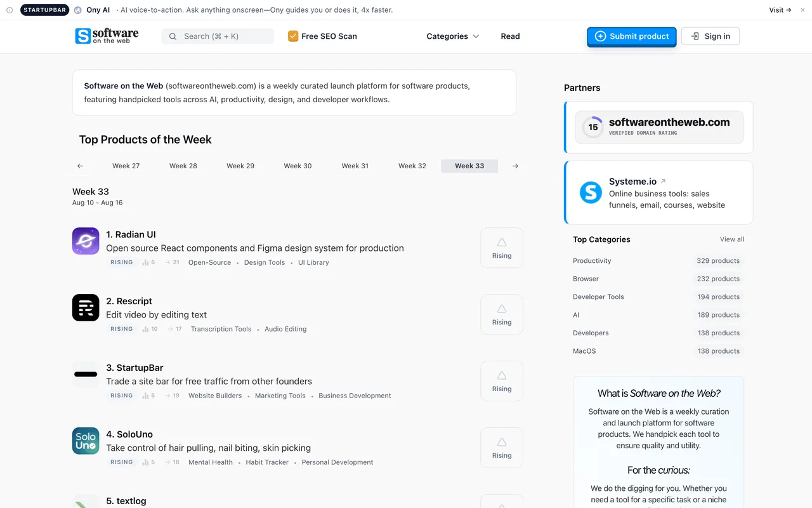The image size is (812, 508).
Task: Click the Personal Development tag
Action: pyautogui.click(x=337, y=462)
